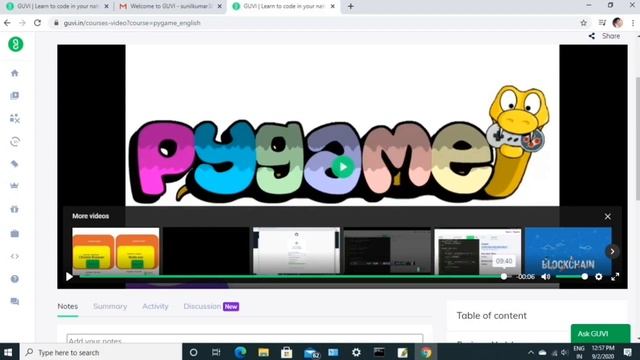Switch to the Activity tab
Viewport: 640px width, 360px height.
(x=155, y=306)
